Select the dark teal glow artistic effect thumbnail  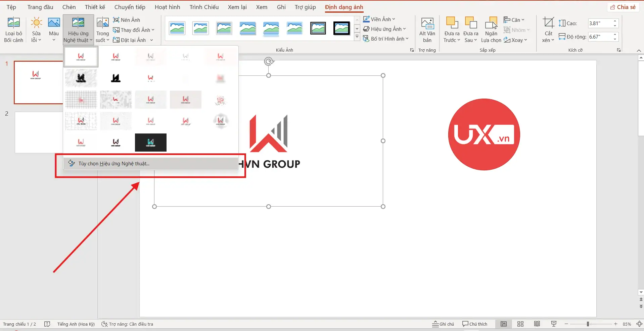151,143
